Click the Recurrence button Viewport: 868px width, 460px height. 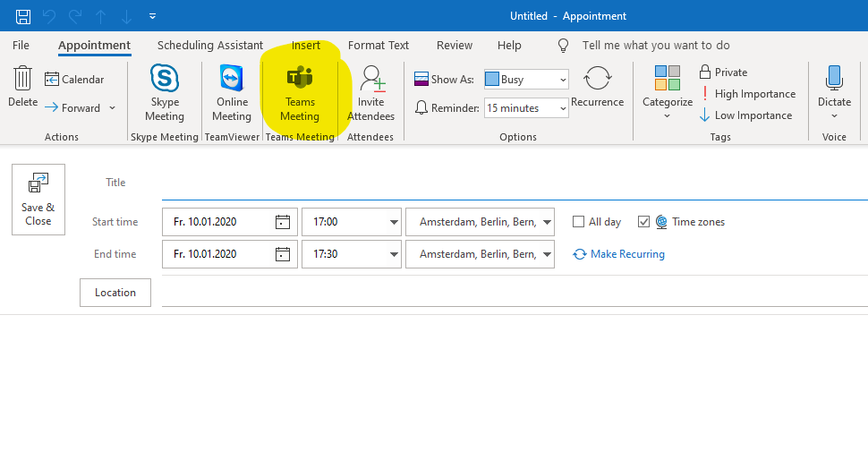(597, 86)
